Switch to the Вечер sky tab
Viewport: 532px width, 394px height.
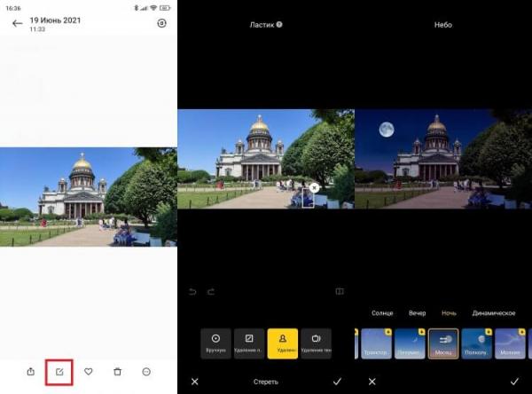[417, 313]
